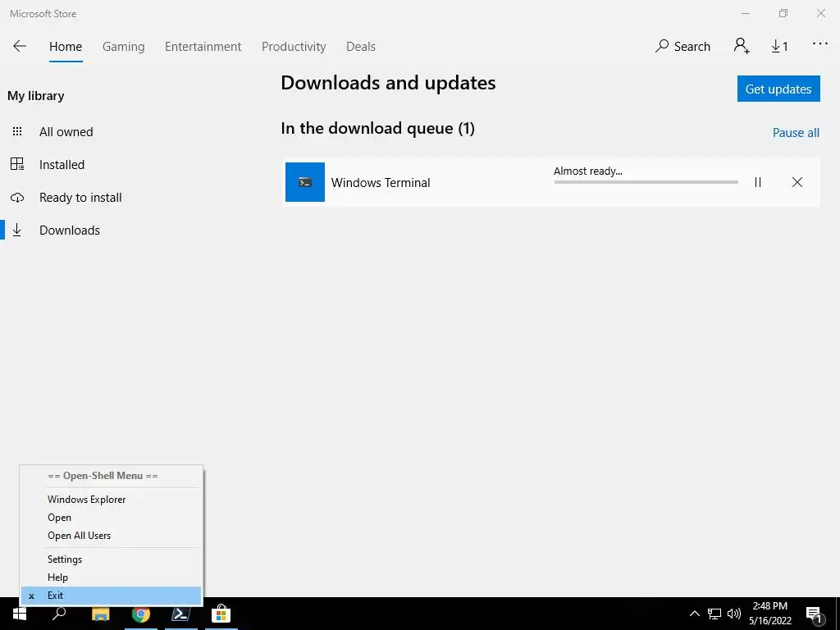Pause the Windows Terminal download
840x630 pixels.
click(757, 182)
